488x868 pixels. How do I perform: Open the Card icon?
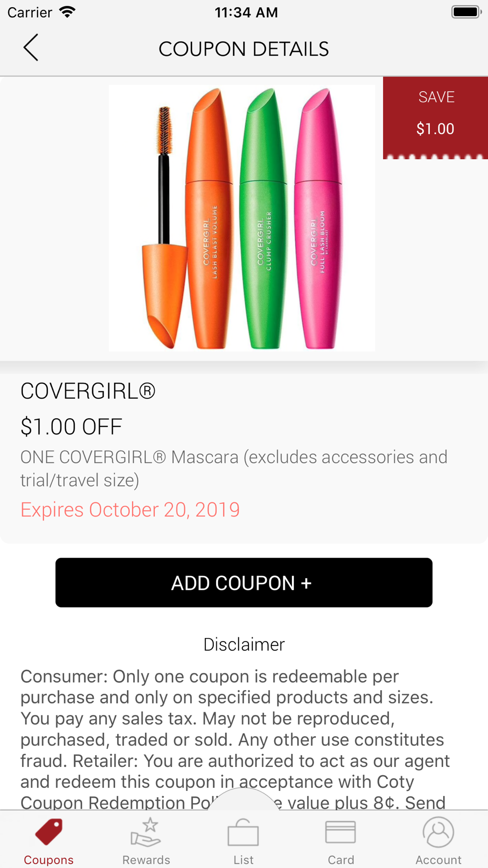[x=341, y=832]
